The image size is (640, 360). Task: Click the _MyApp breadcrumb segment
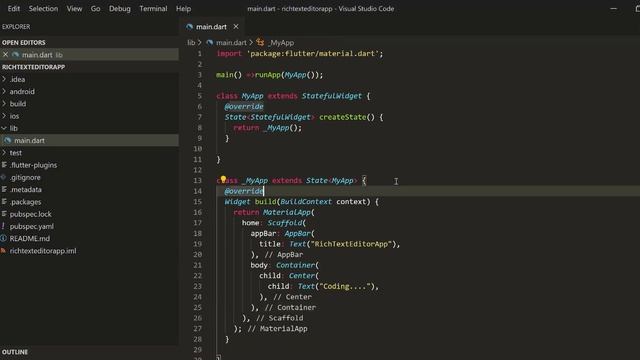click(x=281, y=42)
